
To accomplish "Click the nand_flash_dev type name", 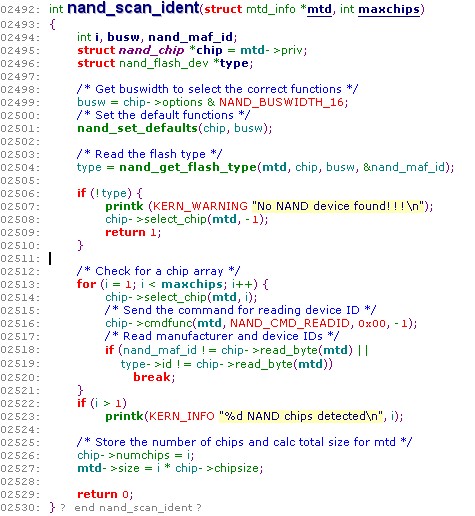I will click(164, 63).
